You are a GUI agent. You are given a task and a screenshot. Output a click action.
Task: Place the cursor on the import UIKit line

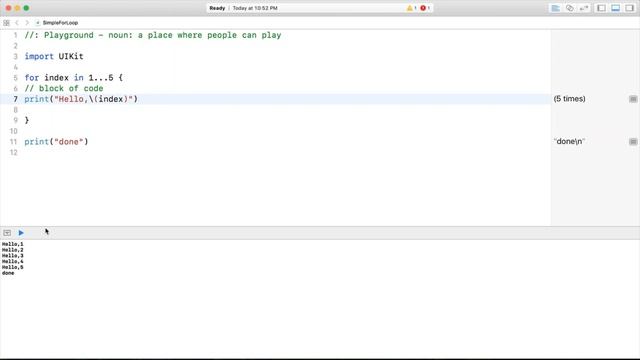[54, 56]
